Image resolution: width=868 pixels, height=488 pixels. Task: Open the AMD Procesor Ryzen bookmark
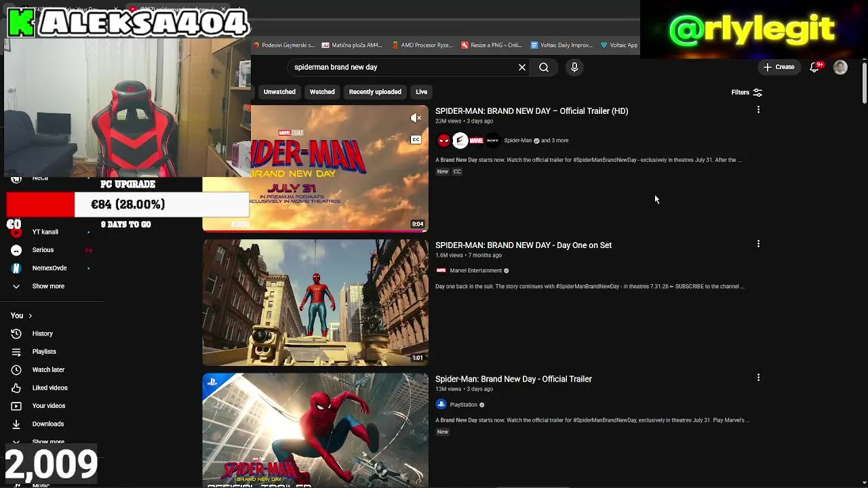(422, 45)
